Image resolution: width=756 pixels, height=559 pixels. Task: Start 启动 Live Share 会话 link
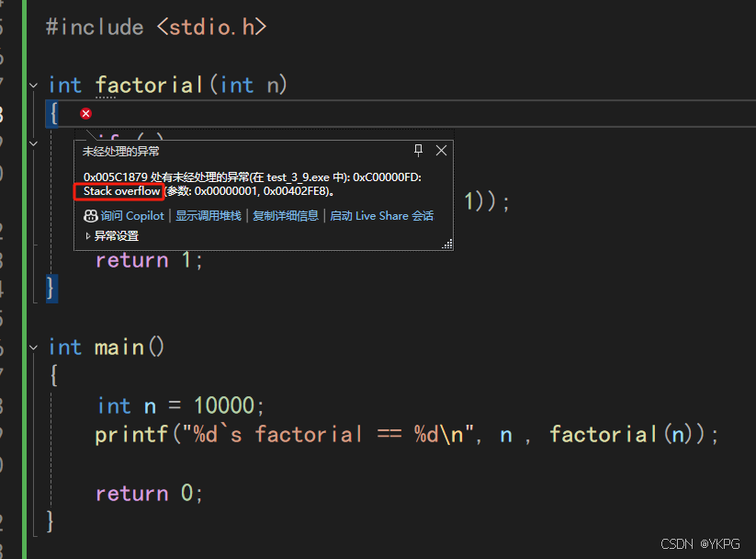(x=381, y=216)
